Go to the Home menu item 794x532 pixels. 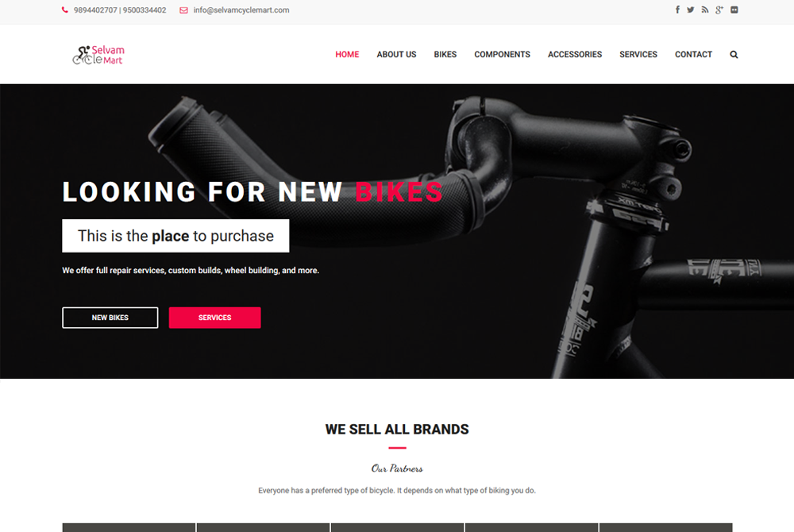(347, 54)
